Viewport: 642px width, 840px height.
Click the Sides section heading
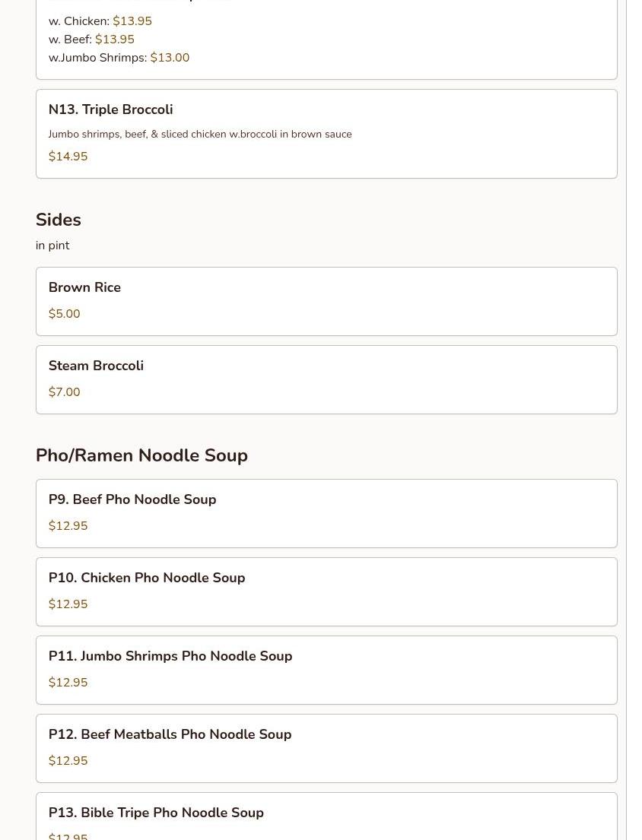pos(58,220)
